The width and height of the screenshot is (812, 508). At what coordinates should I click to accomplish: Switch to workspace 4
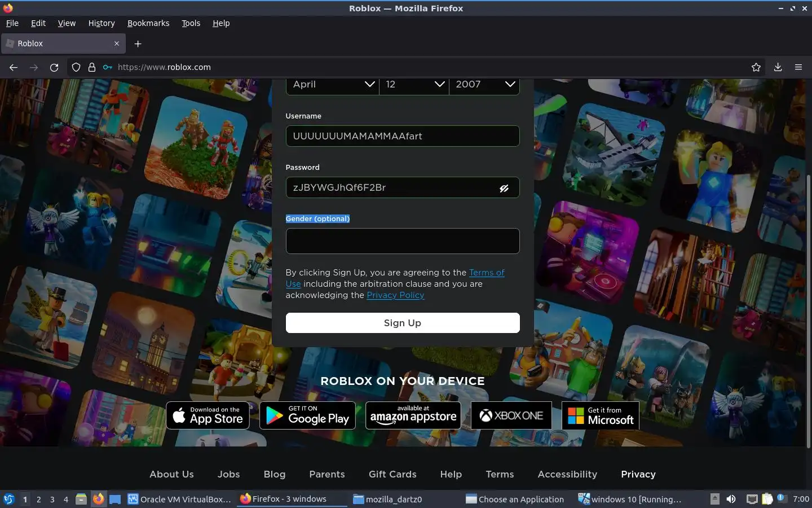66,499
